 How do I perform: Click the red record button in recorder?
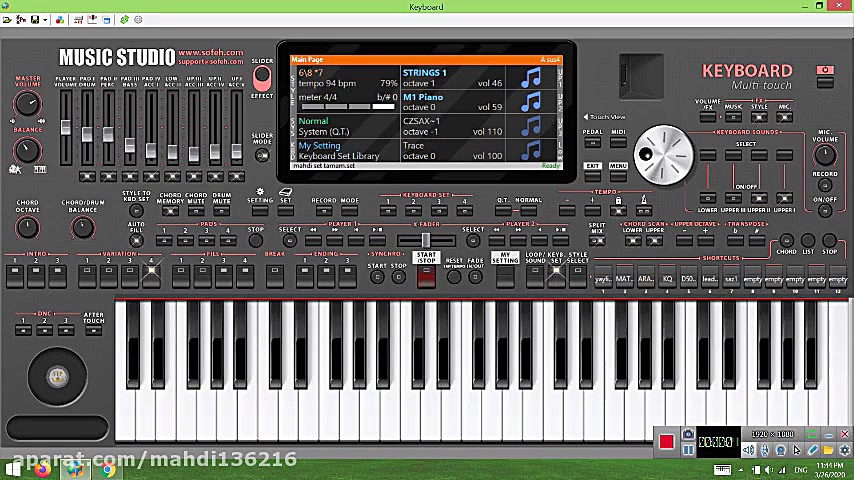click(x=666, y=441)
